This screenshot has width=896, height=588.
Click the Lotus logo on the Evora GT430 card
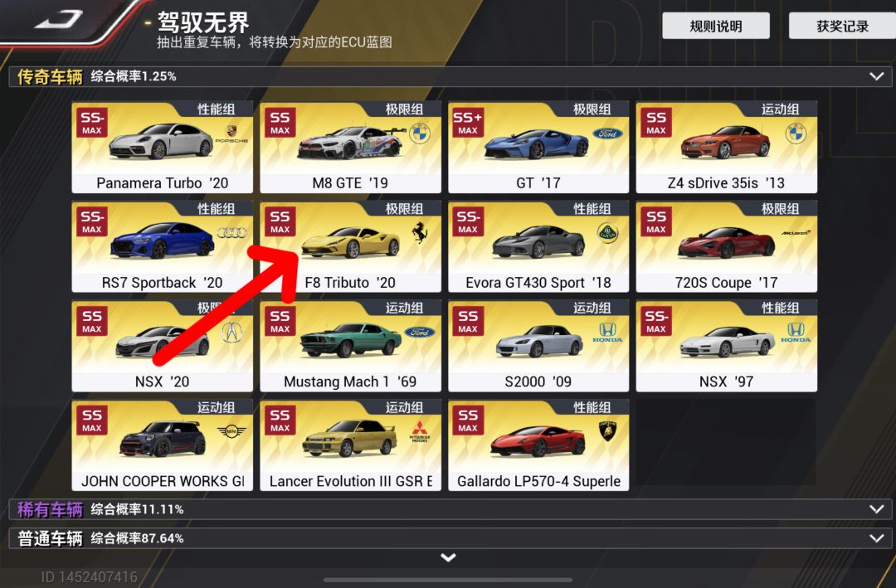coord(607,232)
